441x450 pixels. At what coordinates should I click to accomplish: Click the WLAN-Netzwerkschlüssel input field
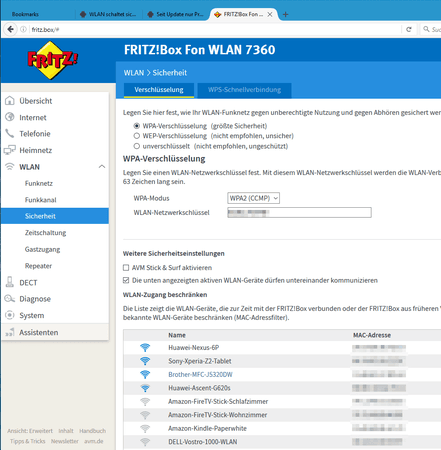coord(299,212)
